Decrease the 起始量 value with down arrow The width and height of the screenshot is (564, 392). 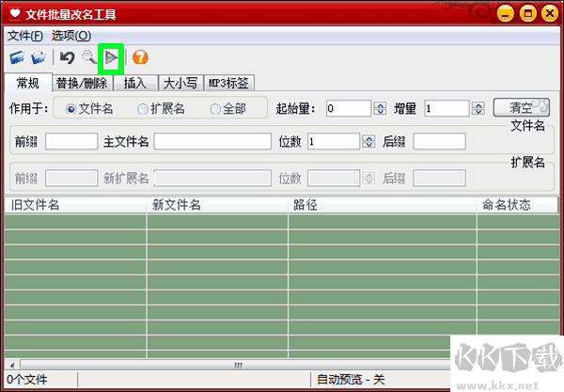[x=380, y=112]
